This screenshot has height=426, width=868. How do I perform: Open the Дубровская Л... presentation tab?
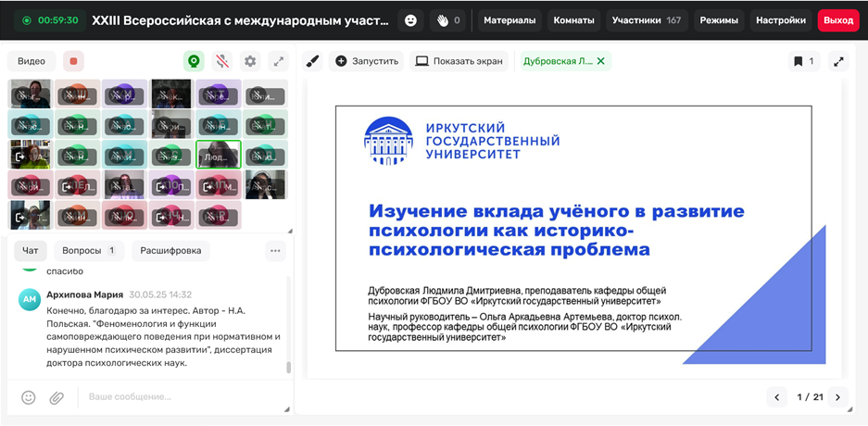click(x=558, y=61)
